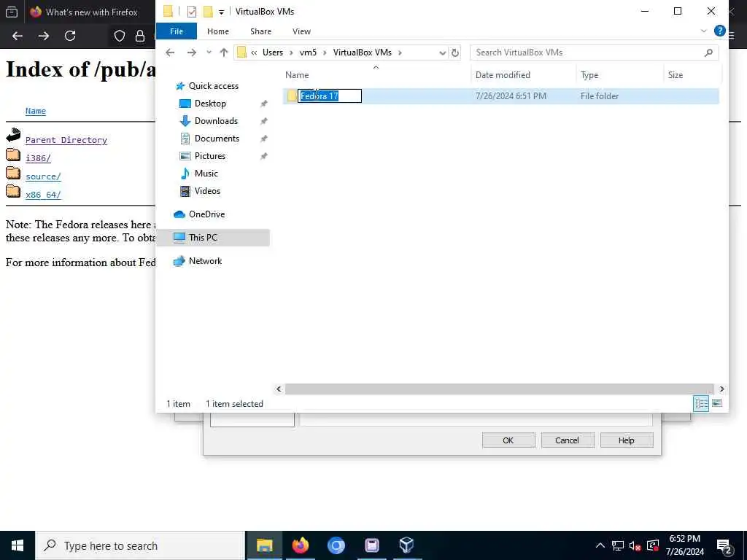Click VirtualBox icon in the taskbar
Viewport: 747px width, 560px height.
406,545
